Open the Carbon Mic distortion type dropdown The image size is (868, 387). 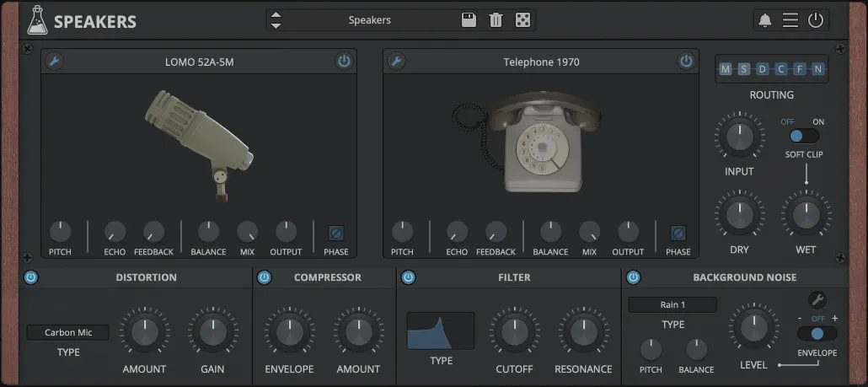click(x=68, y=332)
